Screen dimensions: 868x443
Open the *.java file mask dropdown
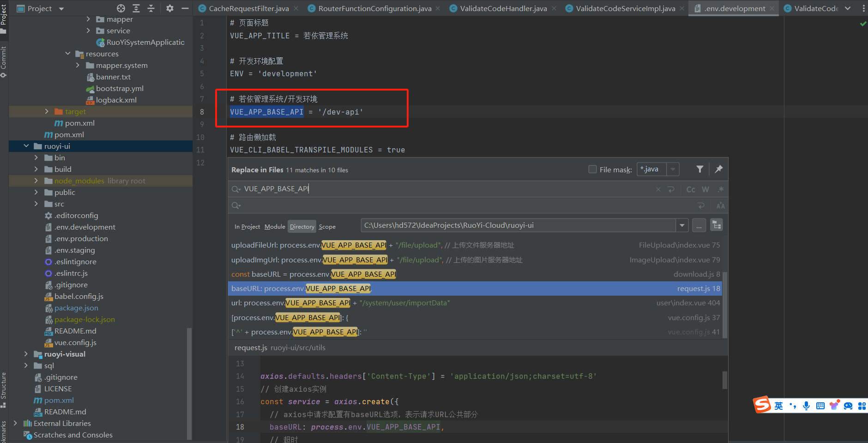(673, 170)
